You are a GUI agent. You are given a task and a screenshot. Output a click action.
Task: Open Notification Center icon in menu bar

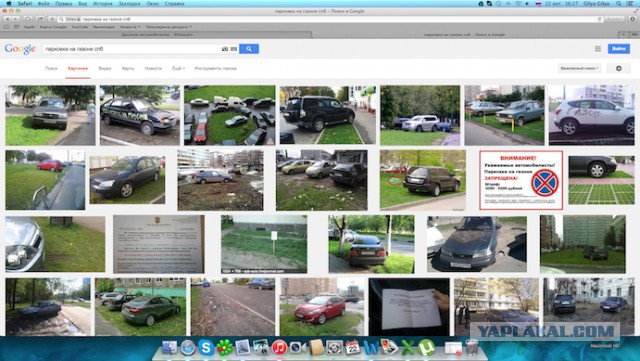631,4
